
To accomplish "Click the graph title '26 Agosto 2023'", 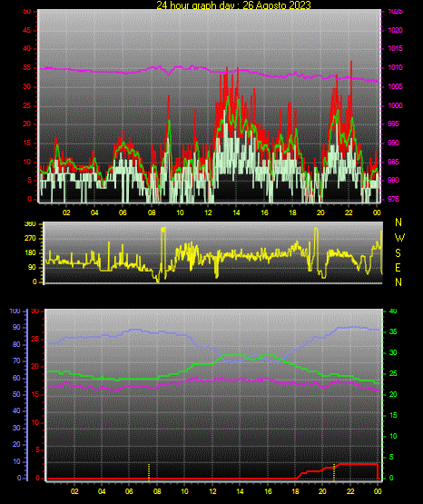I will [x=277, y=5].
